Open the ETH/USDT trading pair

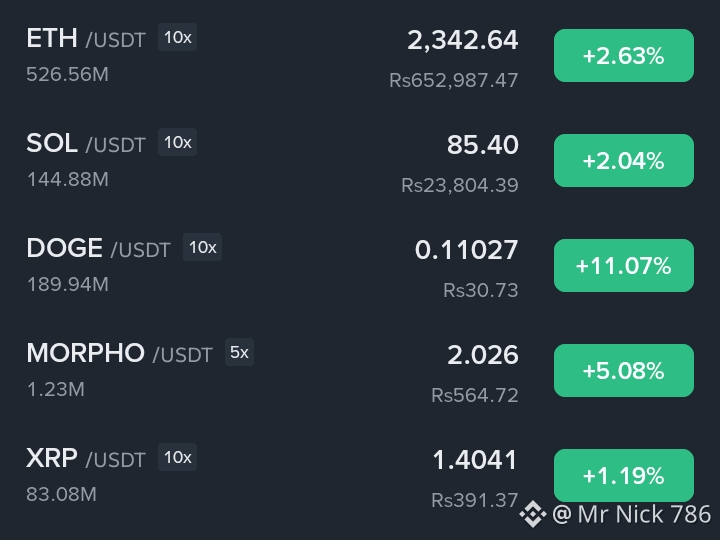(x=360, y=56)
